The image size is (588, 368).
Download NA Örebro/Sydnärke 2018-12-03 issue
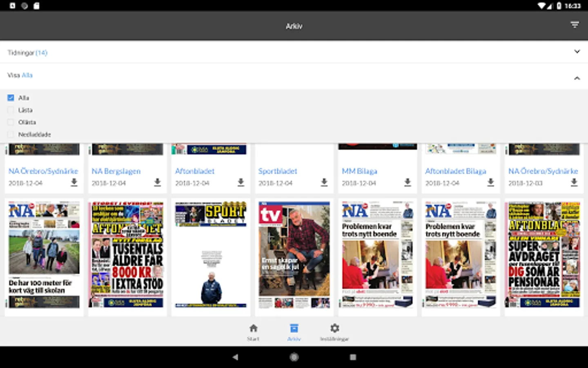tap(574, 182)
